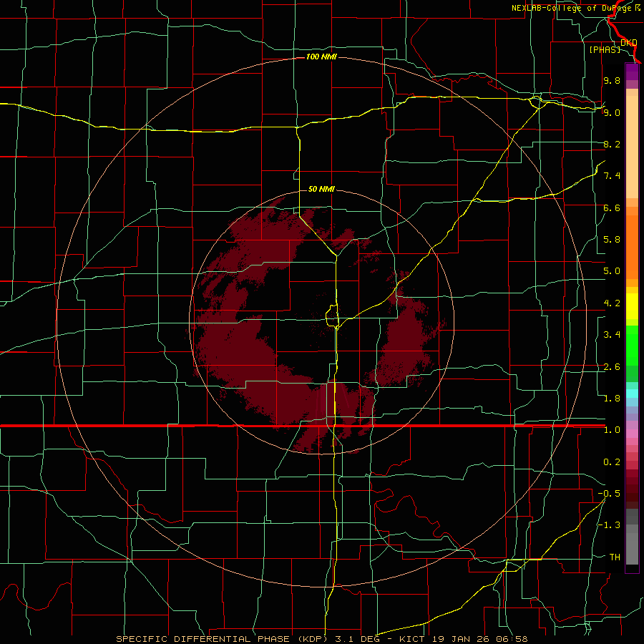Select the 2.6 scale label

(x=612, y=367)
